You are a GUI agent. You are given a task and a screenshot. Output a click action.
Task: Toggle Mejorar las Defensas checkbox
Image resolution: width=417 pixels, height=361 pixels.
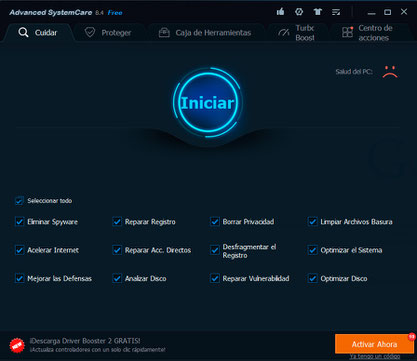(19, 278)
